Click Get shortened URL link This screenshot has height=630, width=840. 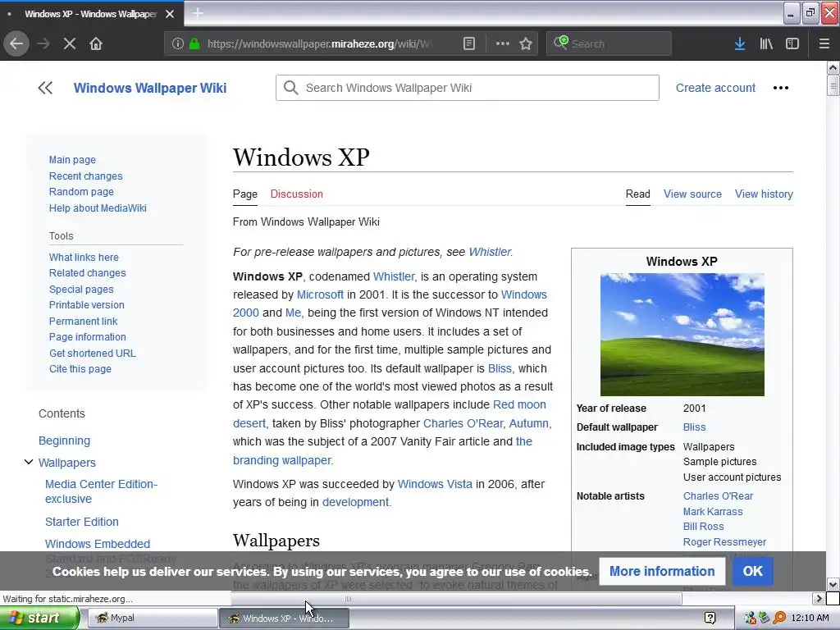[x=93, y=353]
